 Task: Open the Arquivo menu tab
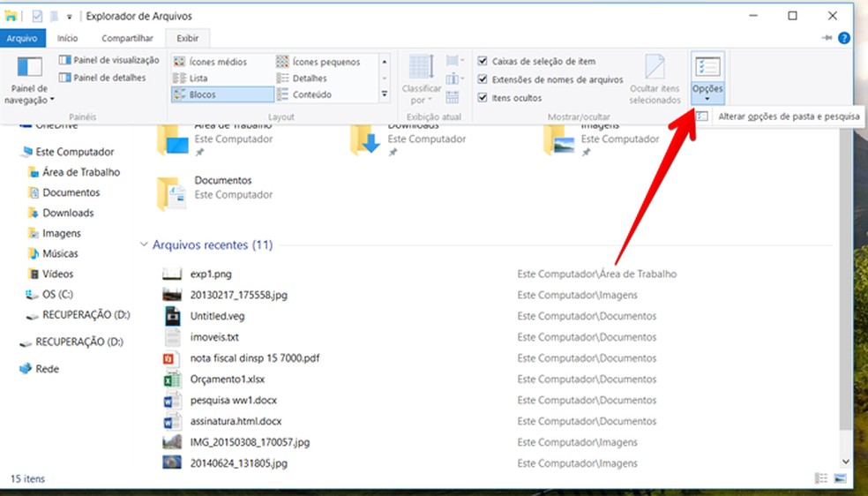[22, 38]
